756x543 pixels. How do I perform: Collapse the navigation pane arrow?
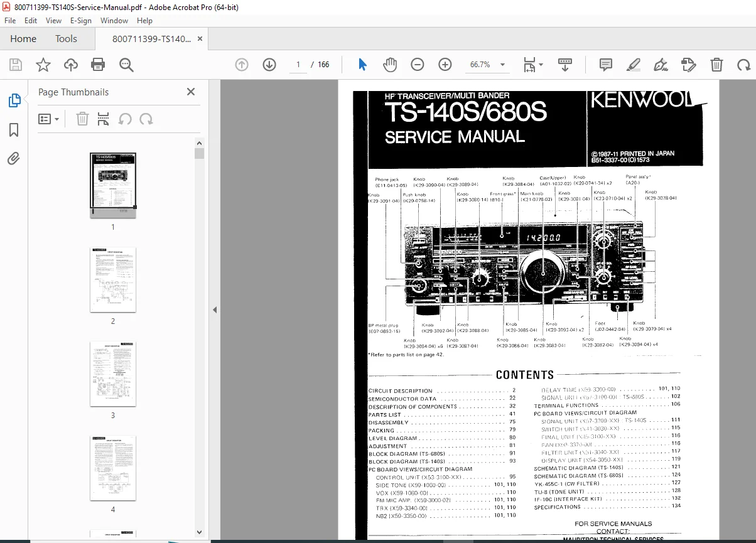tap(215, 309)
